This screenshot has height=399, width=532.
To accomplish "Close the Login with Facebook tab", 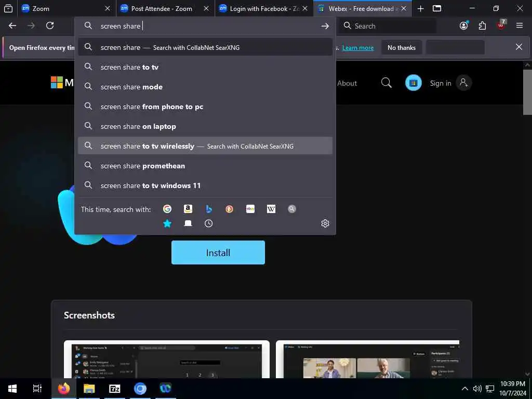I will point(304,8).
